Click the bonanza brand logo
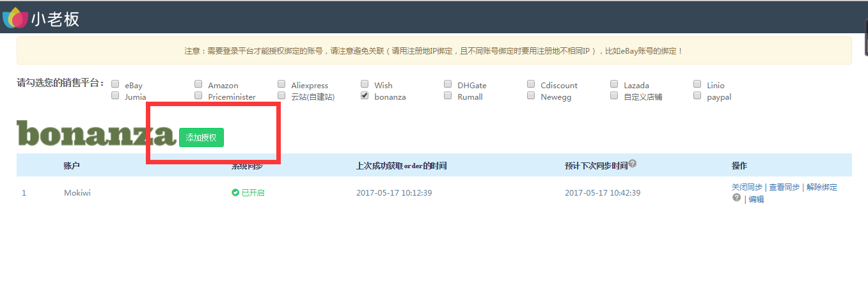 (96, 134)
